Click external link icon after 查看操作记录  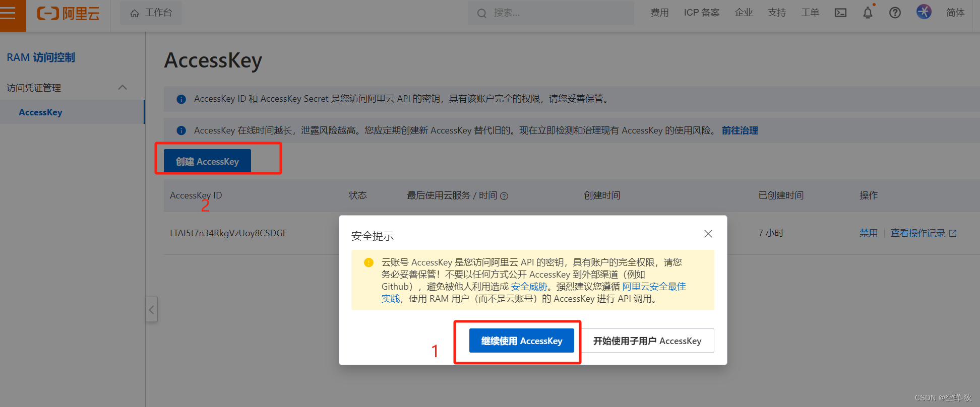click(953, 233)
